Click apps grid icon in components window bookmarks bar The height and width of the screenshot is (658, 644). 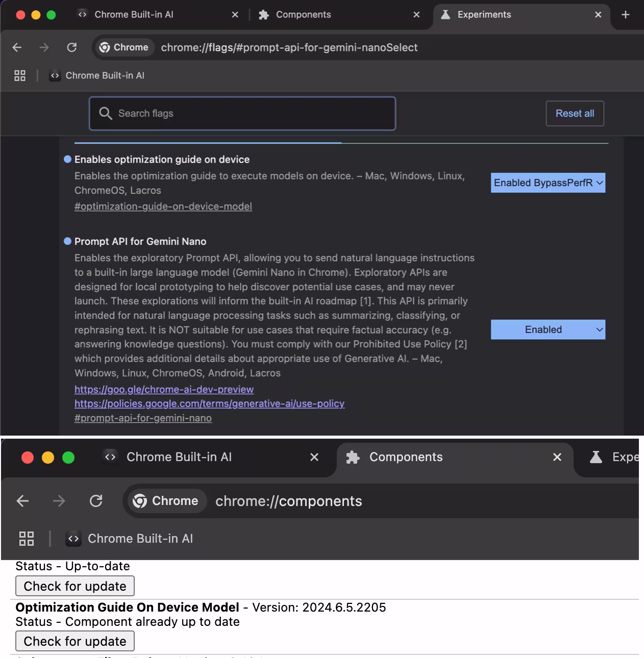27,539
